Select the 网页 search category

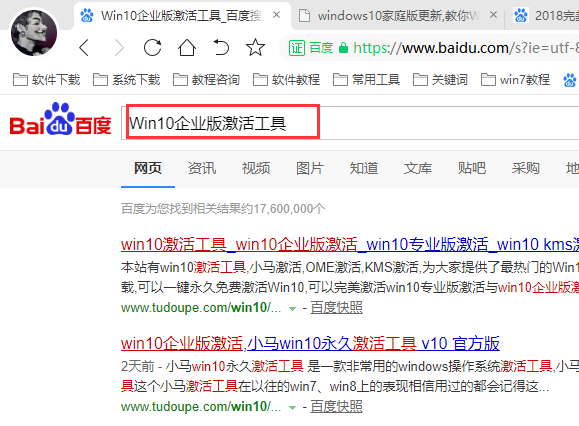click(148, 168)
